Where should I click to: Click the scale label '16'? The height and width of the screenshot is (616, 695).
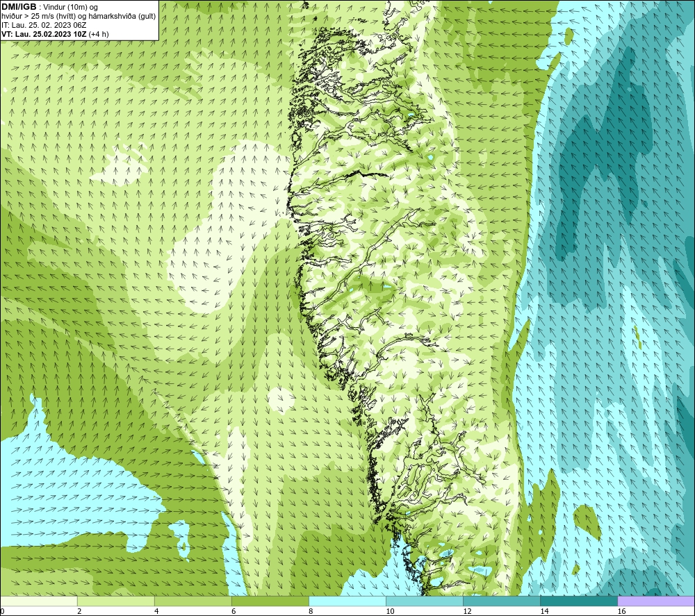(x=621, y=612)
